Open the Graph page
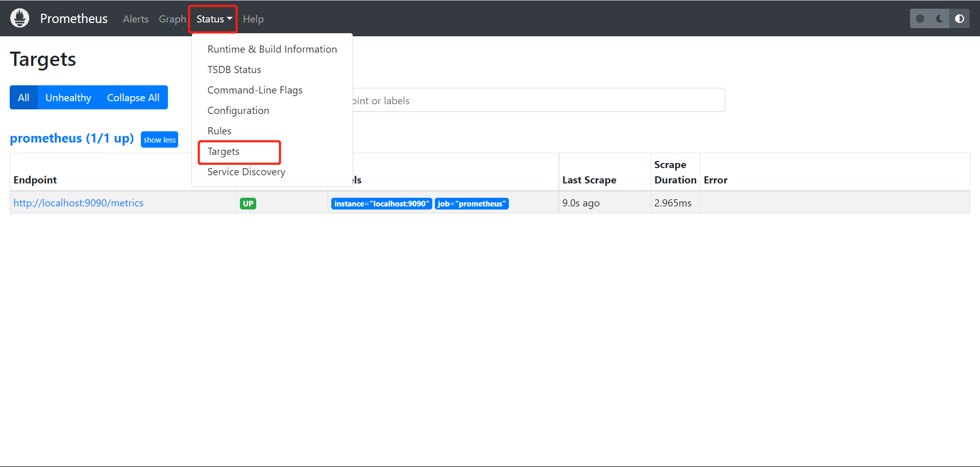This screenshot has width=980, height=467. click(173, 19)
